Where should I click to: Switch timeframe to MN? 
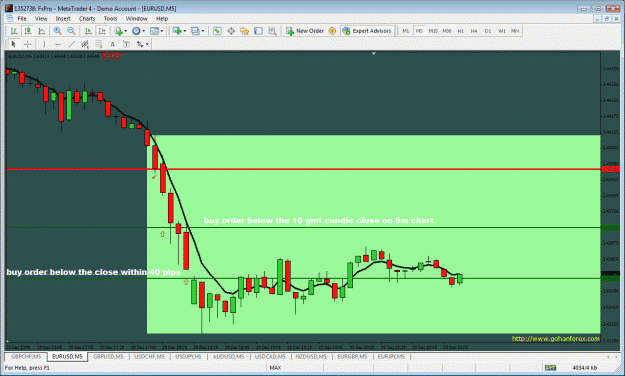(515, 31)
